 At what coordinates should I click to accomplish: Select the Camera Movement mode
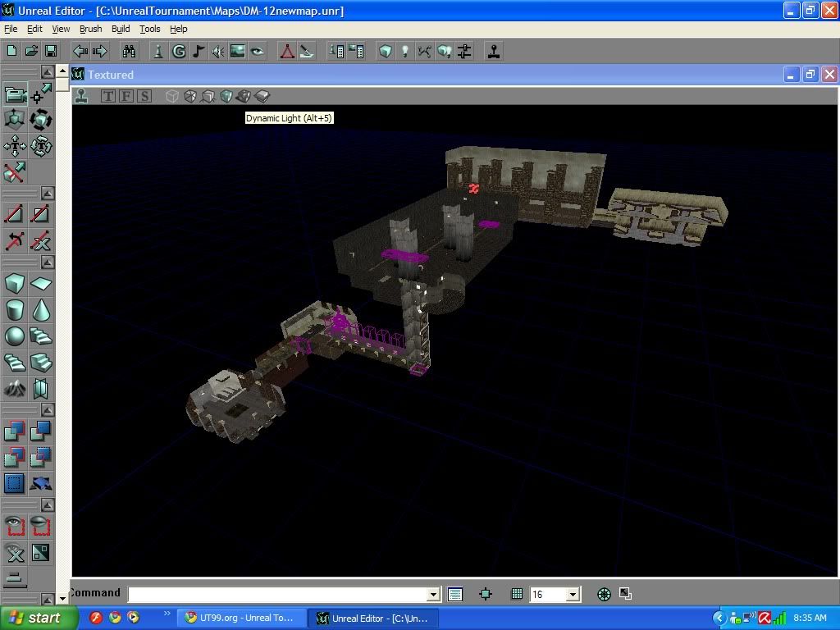(15, 94)
